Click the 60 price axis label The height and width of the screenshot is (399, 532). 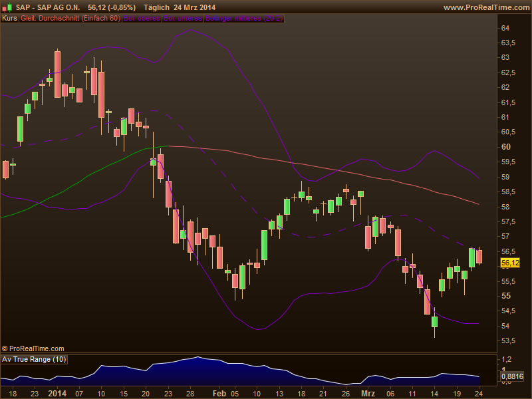coord(505,147)
